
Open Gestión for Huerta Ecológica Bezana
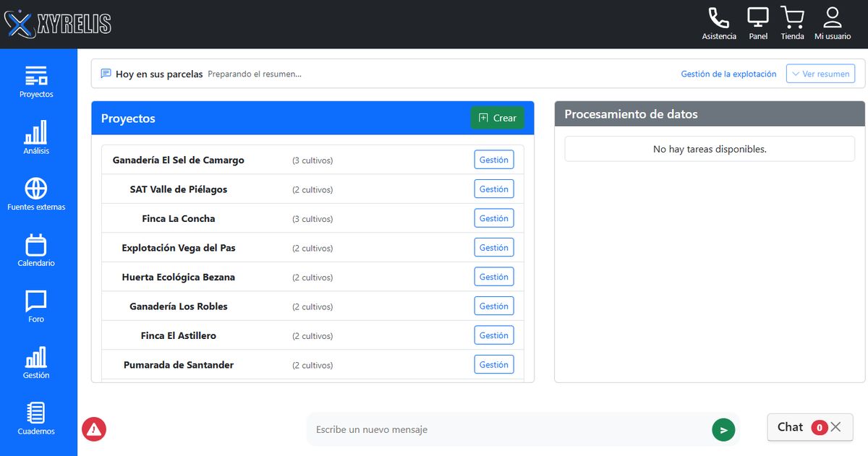pyautogui.click(x=494, y=277)
